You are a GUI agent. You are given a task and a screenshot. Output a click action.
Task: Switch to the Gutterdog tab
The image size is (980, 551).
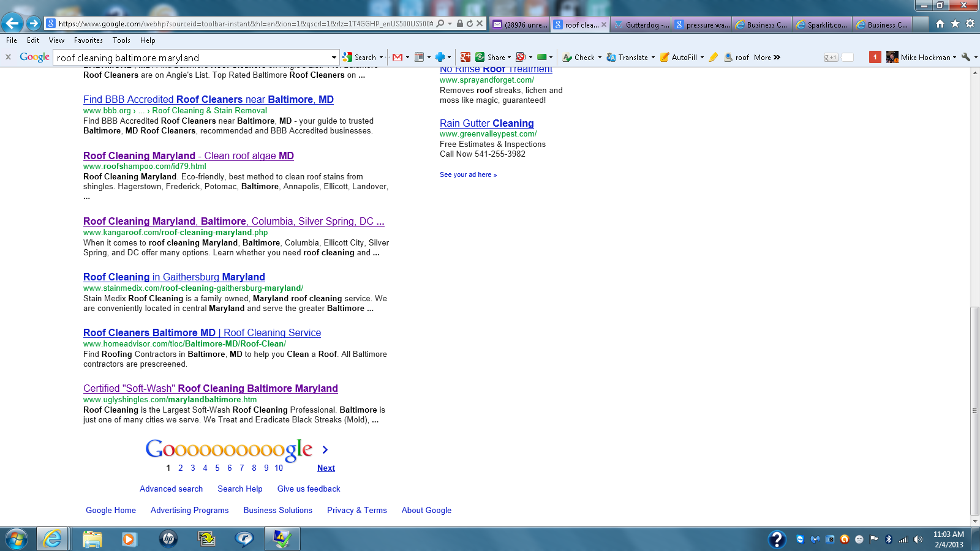(641, 24)
